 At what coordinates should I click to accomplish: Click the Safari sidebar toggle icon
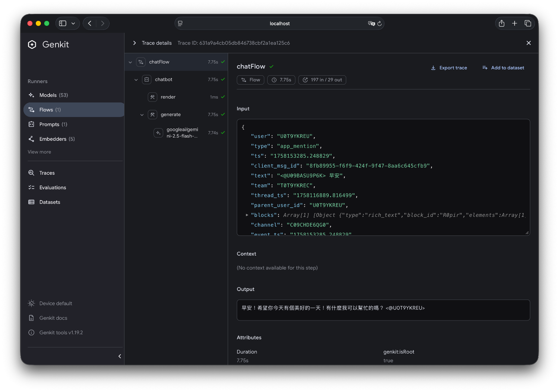pos(63,23)
